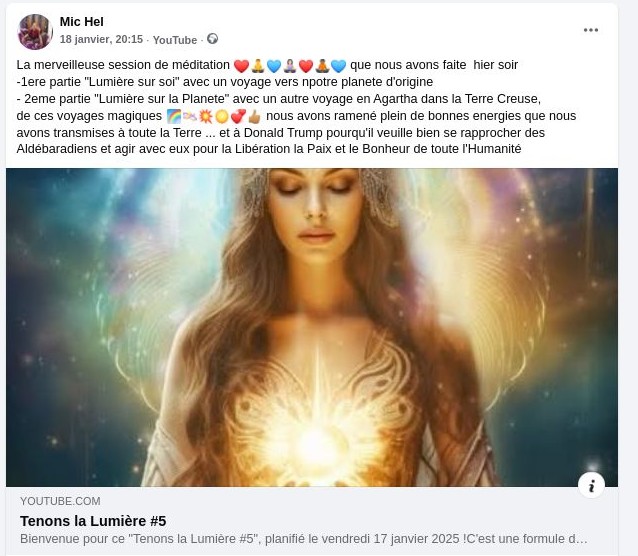Viewport: 638px width, 556px height.
Task: Open the Tenons la Lumière #5 title
Action: pyautogui.click(x=93, y=521)
